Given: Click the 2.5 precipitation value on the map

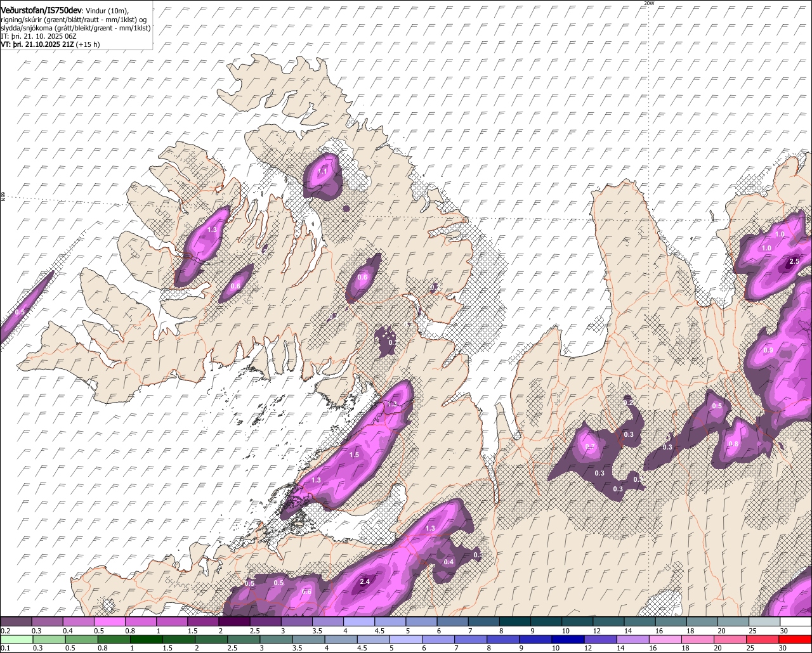Looking at the screenshot, I should coord(794,262).
